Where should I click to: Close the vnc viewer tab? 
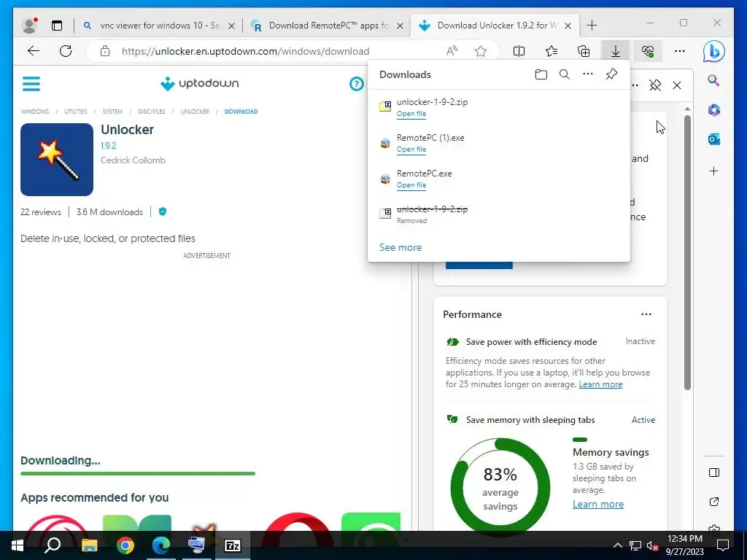(231, 26)
